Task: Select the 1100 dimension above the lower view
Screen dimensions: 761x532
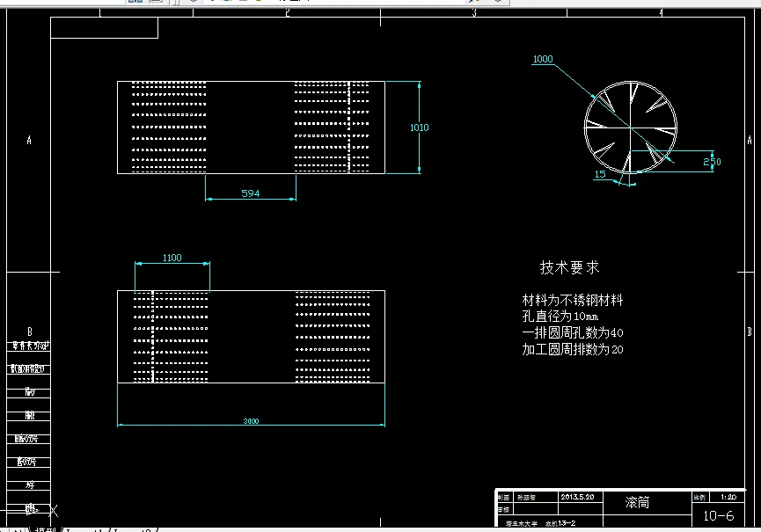Action: click(x=171, y=258)
